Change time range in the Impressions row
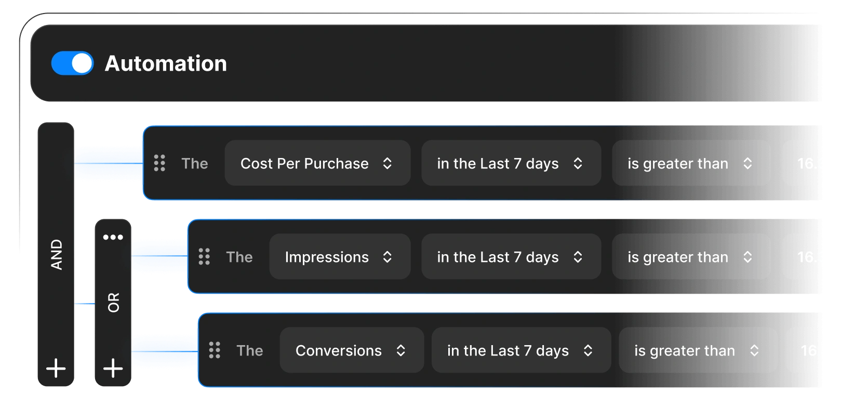The height and width of the screenshot is (395, 868). pyautogui.click(x=511, y=257)
